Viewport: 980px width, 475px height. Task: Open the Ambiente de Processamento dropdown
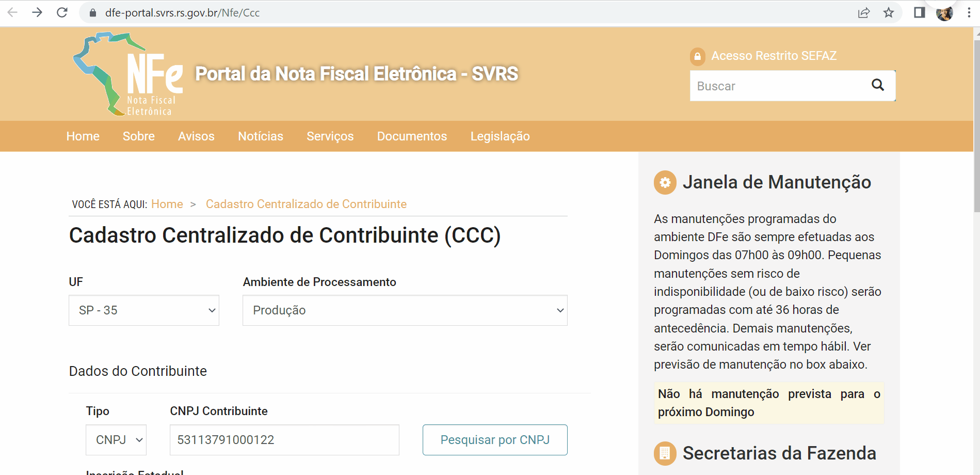[404, 310]
